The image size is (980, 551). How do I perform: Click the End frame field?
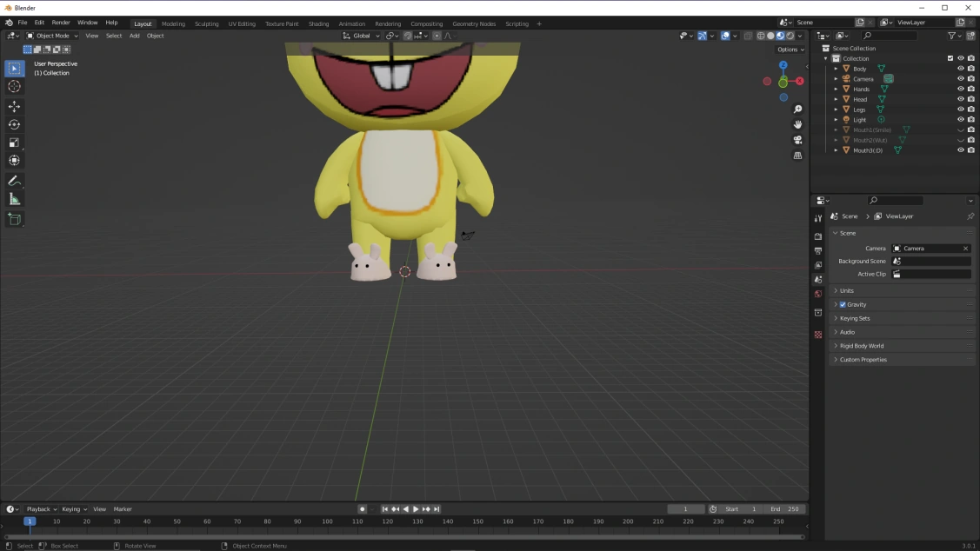(784, 509)
